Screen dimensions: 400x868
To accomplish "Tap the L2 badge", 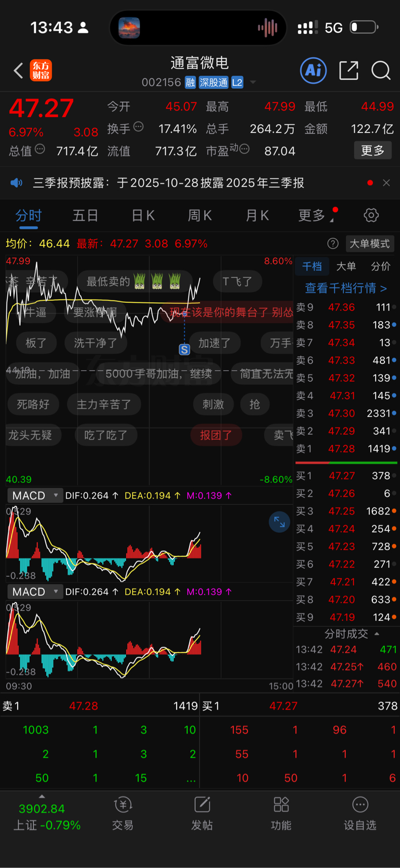I will (237, 82).
